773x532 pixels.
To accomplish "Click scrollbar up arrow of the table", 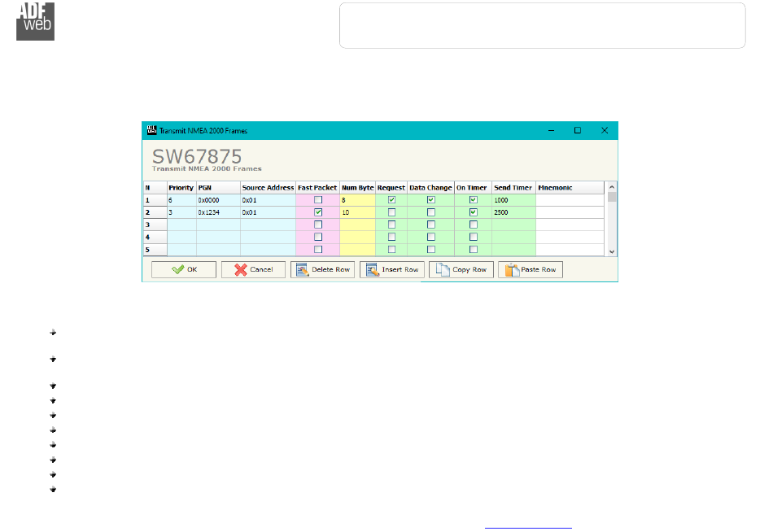I will click(612, 187).
